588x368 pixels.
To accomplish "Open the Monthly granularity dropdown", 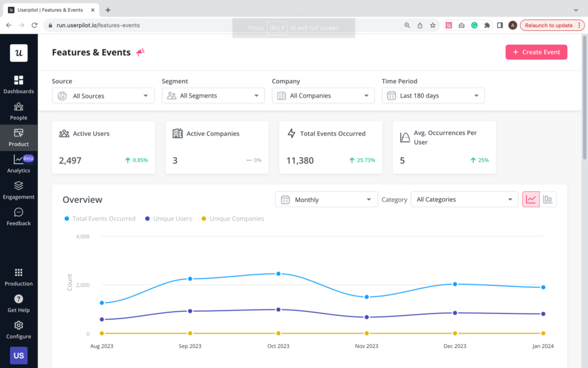I will (326, 199).
